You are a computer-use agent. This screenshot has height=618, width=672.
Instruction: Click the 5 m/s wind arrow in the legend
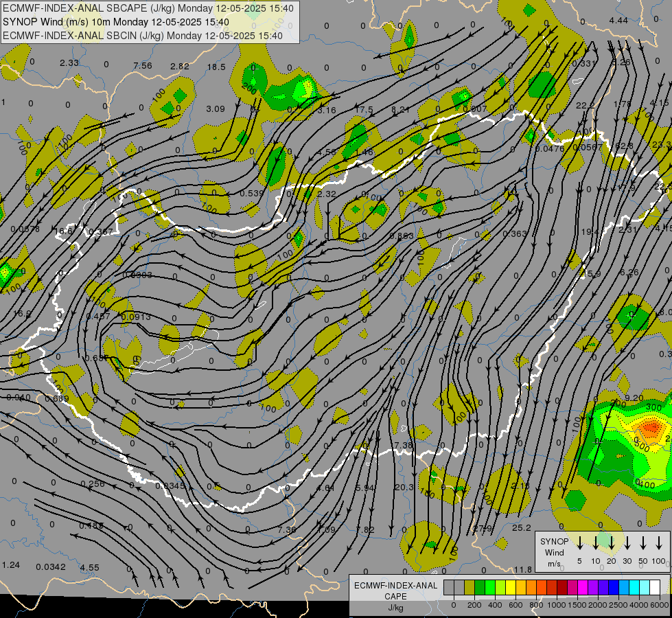point(580,543)
